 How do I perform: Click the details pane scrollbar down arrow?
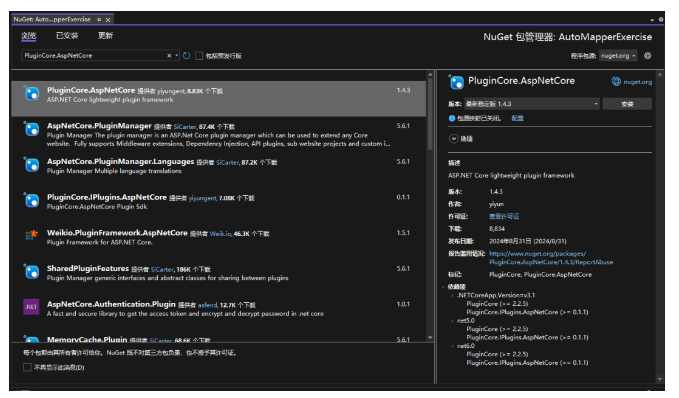tap(659, 379)
